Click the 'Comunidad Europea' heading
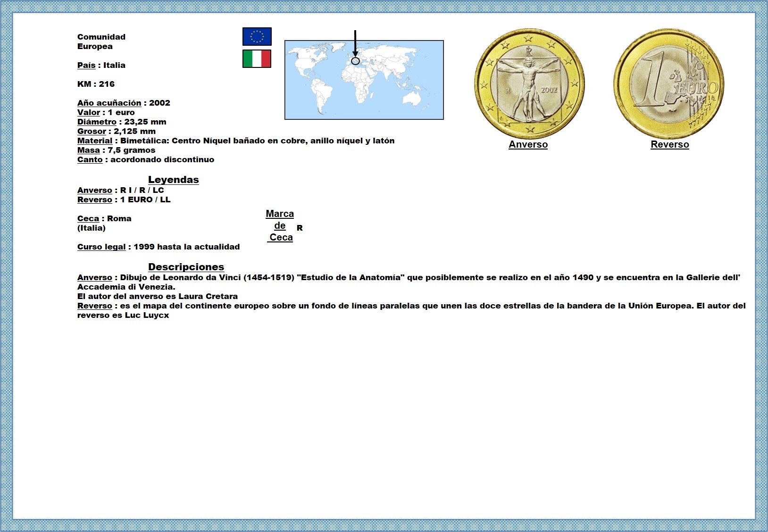Screen dimensions: 768x532 [101, 42]
